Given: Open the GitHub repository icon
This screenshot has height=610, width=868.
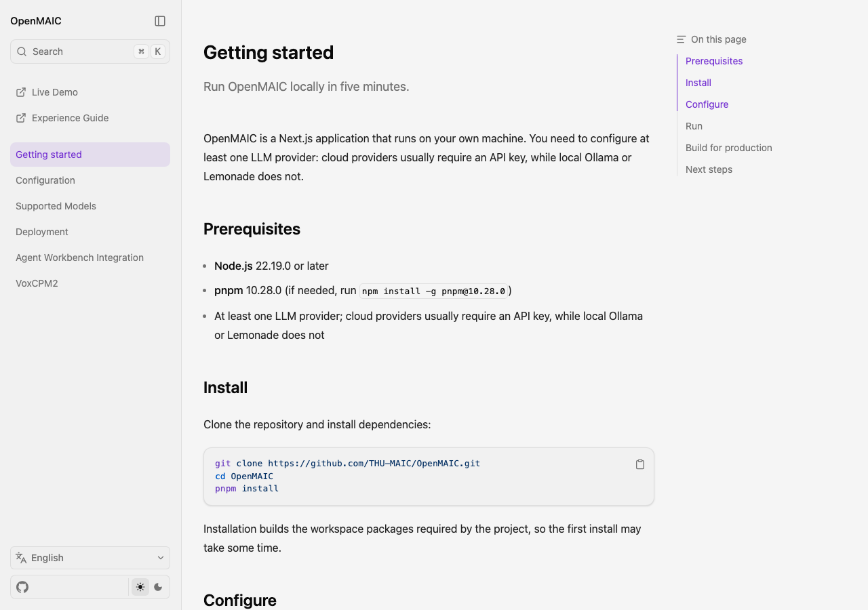Looking at the screenshot, I should point(22,587).
